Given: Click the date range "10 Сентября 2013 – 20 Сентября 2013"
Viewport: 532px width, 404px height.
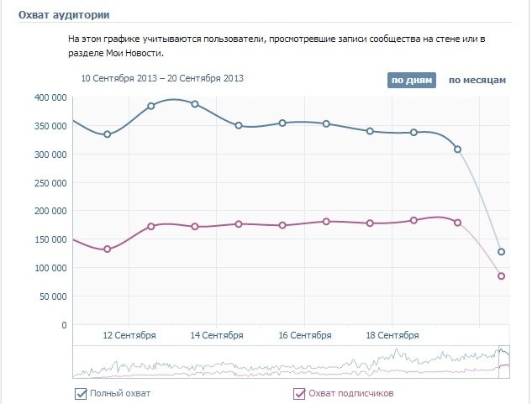Looking at the screenshot, I should point(162,78).
